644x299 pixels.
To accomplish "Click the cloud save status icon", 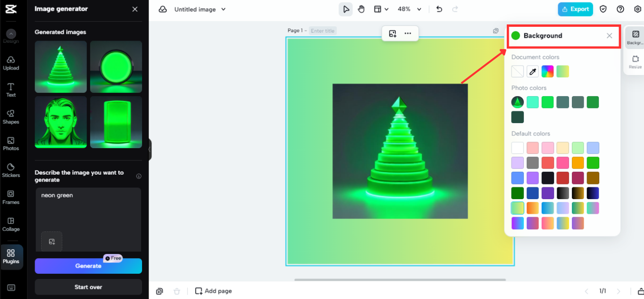I will pyautogui.click(x=163, y=9).
